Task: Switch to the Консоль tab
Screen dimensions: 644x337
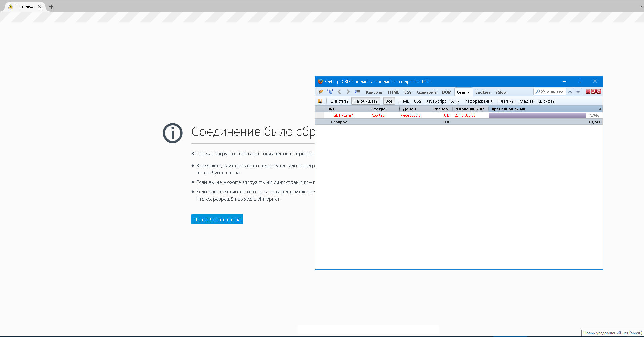Action: [x=374, y=92]
